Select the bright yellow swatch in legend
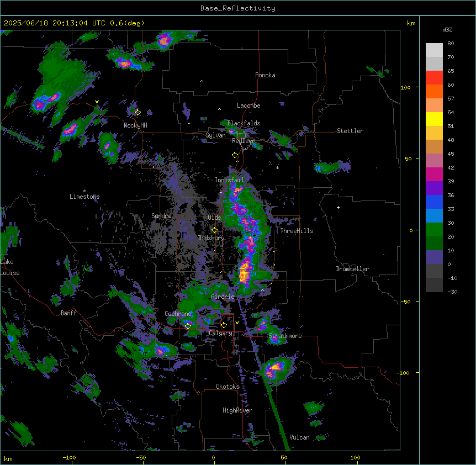 pos(434,119)
